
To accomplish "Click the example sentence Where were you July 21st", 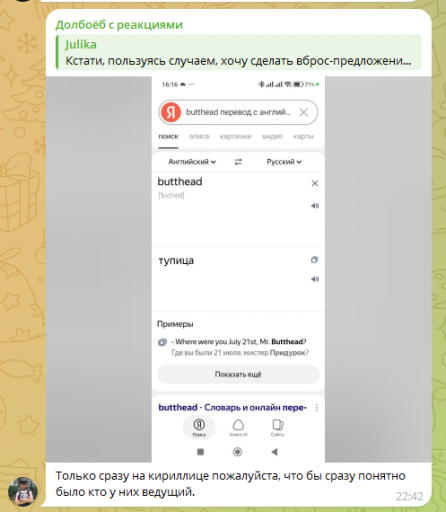I will click(239, 342).
